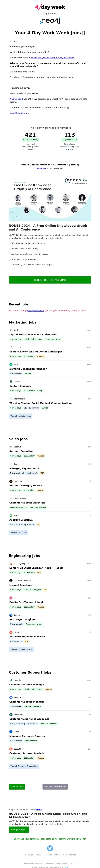Click the Tulip company logo icon
Viewport: 100px width, 868px height.
11,598
